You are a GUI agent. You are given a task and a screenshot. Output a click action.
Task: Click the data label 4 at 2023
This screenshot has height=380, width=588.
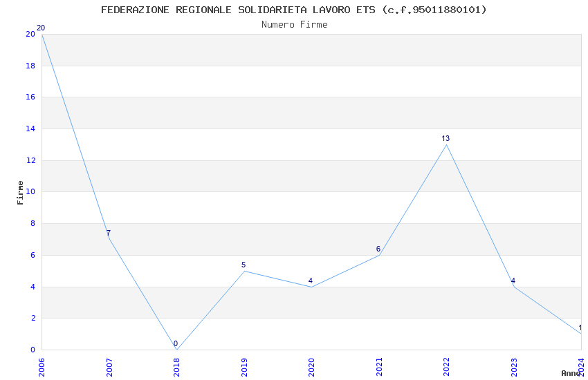pos(513,281)
